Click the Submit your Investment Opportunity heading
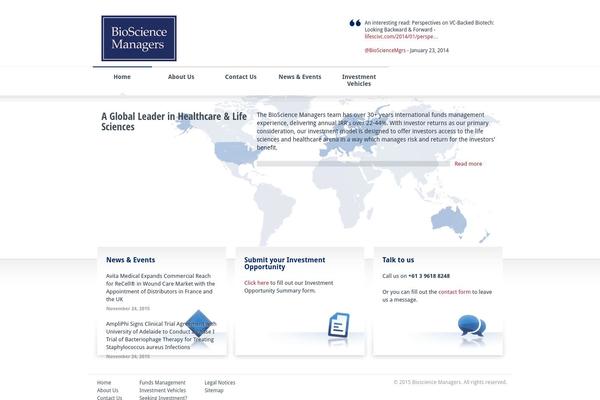Viewport: 600px width, 400px height. pyautogui.click(x=285, y=263)
